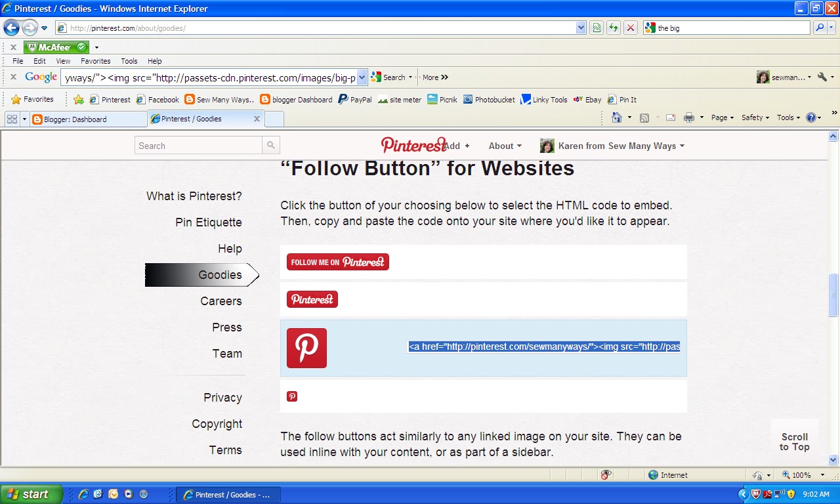This screenshot has height=504, width=840.
Task: Open the Favorites menu in menu bar
Action: pos(96,61)
